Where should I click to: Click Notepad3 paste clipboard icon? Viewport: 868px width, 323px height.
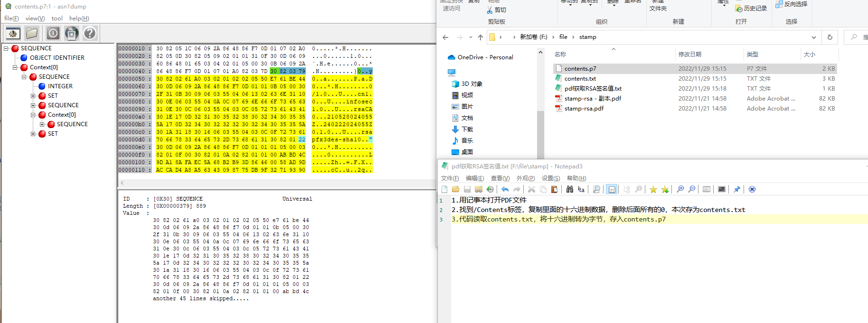tap(554, 189)
